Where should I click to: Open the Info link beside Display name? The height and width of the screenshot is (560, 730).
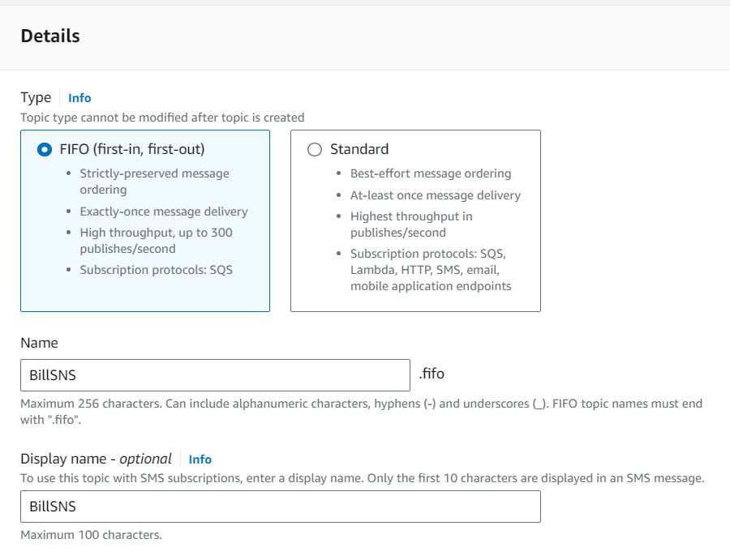[200, 460]
